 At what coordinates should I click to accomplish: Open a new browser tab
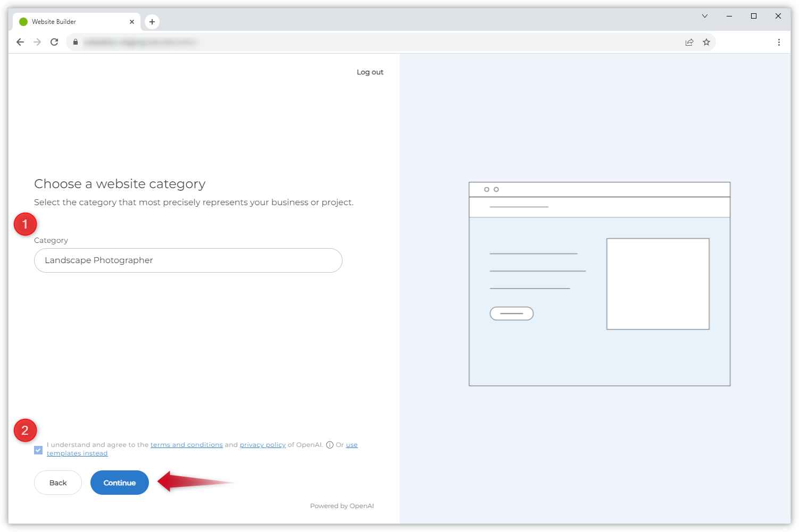pos(152,22)
